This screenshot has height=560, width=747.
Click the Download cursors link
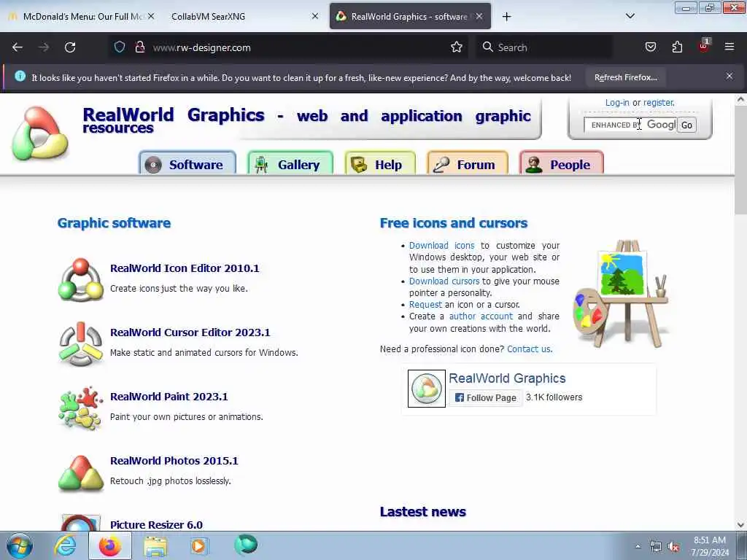click(444, 281)
